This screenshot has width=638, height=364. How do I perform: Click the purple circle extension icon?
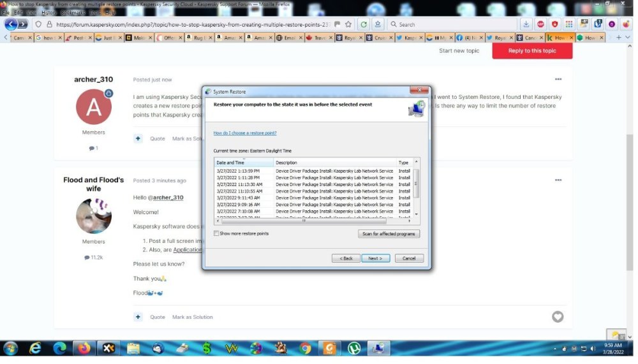612,24
